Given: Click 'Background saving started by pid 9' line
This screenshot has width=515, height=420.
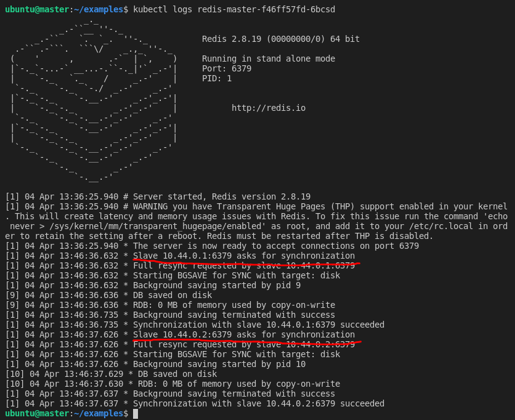Looking at the screenshot, I should 153,285.
